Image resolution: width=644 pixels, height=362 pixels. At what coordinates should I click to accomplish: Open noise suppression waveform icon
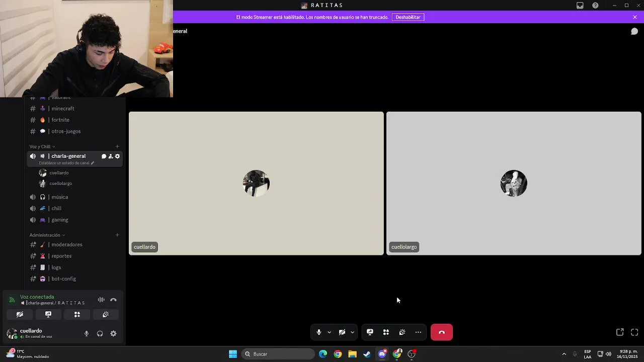tap(101, 300)
